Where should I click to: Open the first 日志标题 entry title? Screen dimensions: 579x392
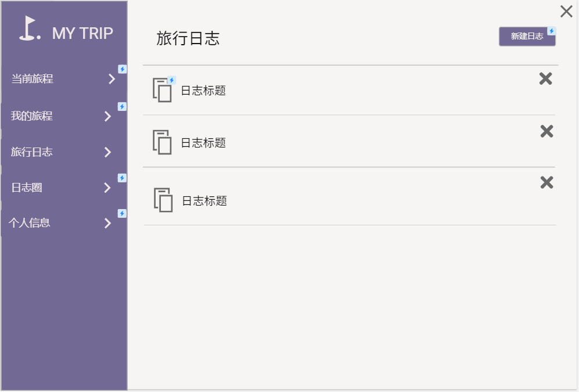tap(203, 91)
